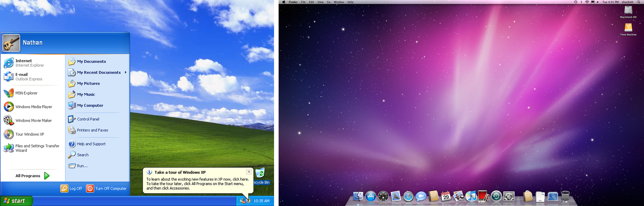Open Dashboard gauge icon in dock
The image size is (644, 206).
[x=383, y=196]
